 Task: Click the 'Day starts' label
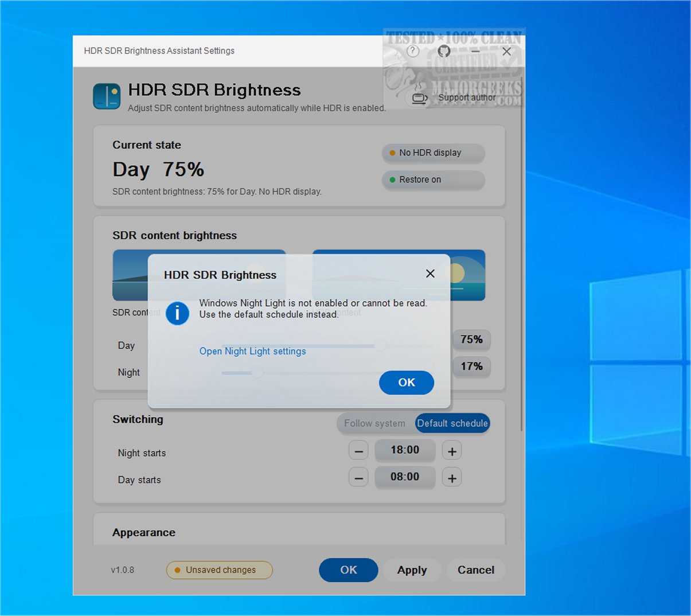pos(139,480)
